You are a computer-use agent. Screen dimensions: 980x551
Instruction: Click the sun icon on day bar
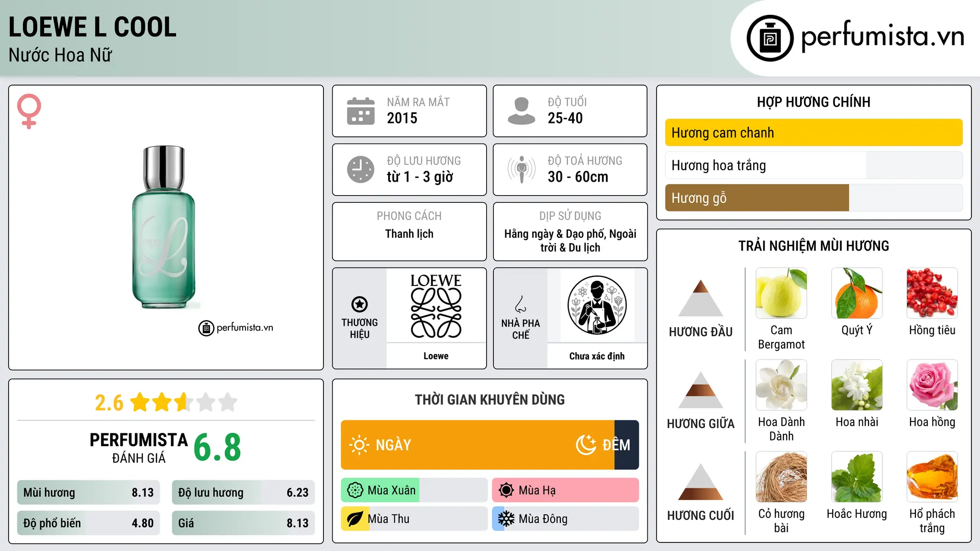pyautogui.click(x=359, y=445)
